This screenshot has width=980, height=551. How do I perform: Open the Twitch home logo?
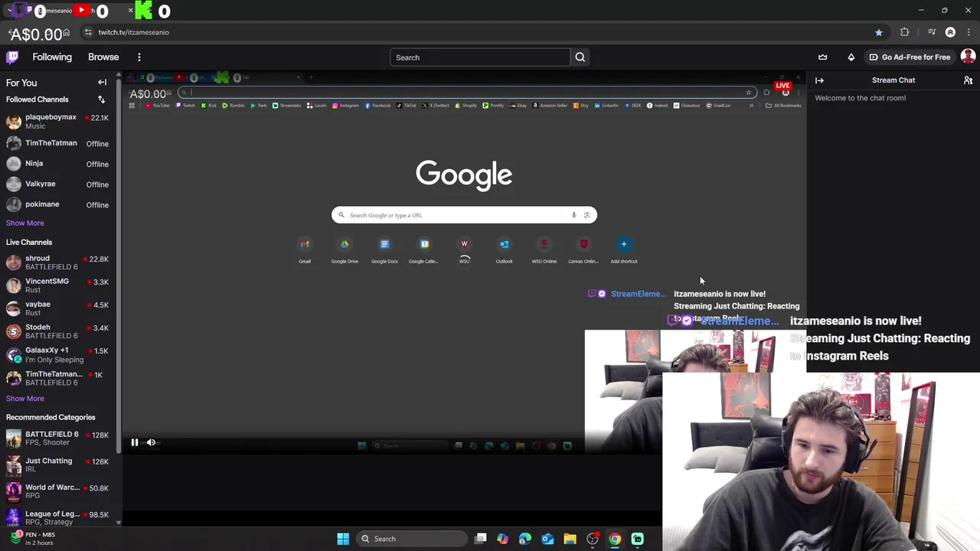12,57
